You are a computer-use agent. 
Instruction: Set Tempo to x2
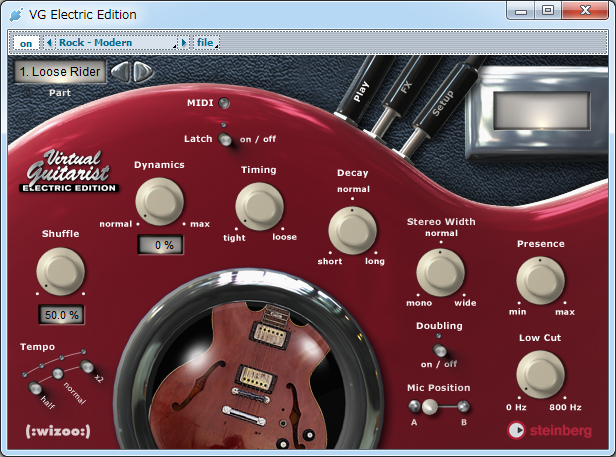click(86, 366)
